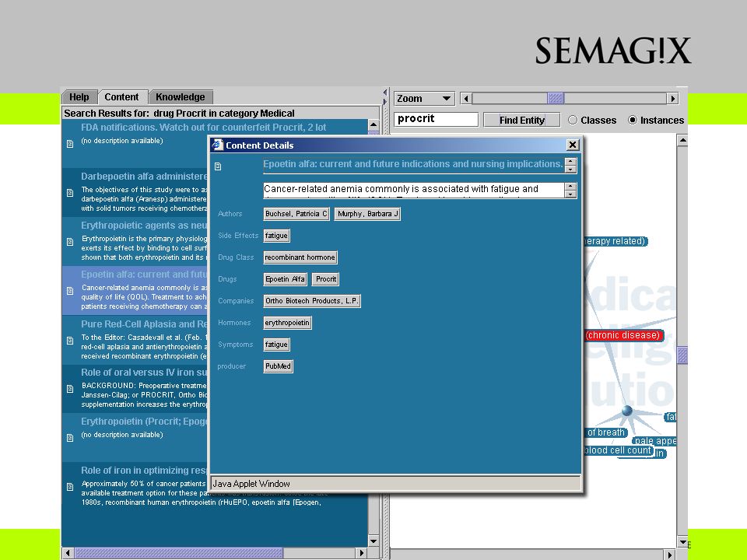Click graph panel vertical scrollbar thumb
747x560 pixels.
point(682,355)
